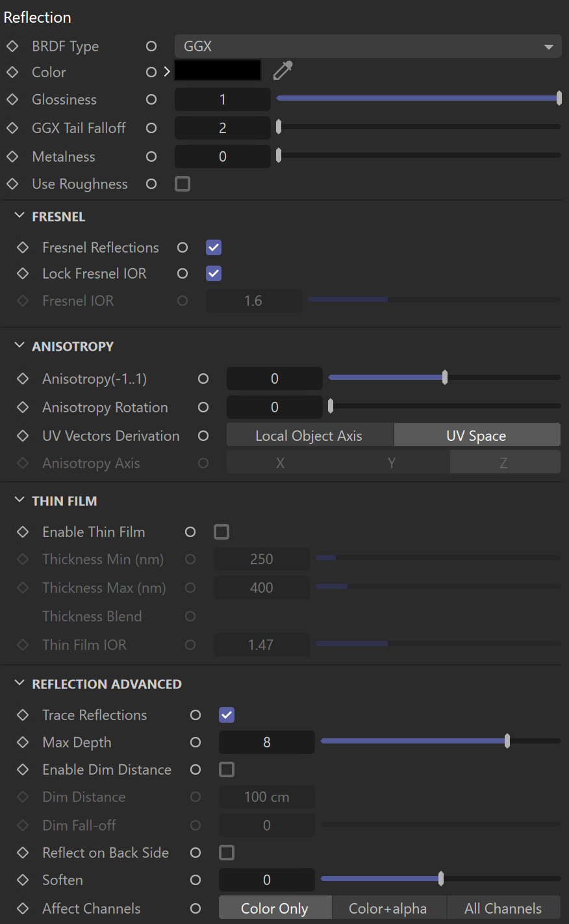Uncheck Fresnel Reflections
This screenshot has width=569, height=924.
pos(214,247)
